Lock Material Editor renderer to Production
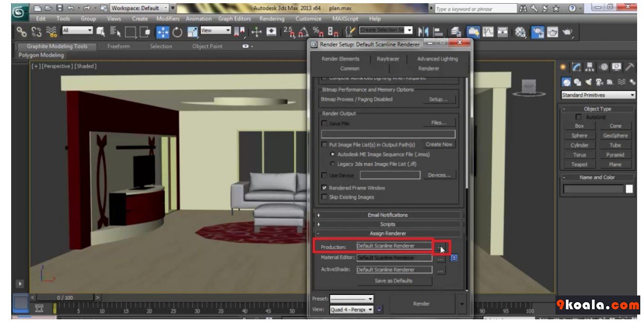644x323 pixels. click(454, 258)
